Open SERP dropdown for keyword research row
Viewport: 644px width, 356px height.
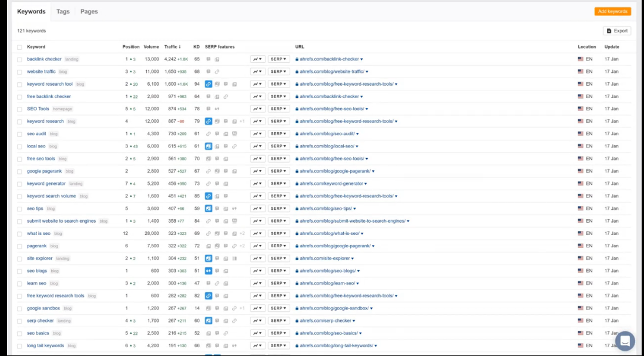pos(279,122)
